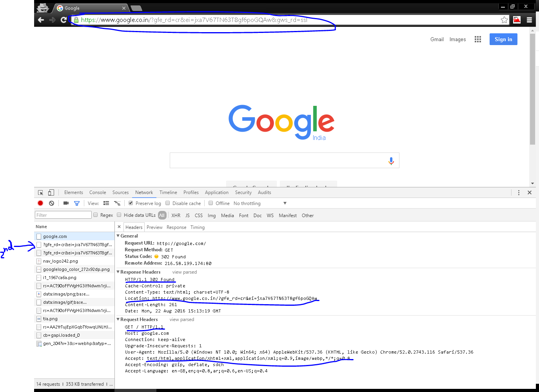This screenshot has height=392, width=539.
Task: Click the Sign in button
Action: coord(503,39)
